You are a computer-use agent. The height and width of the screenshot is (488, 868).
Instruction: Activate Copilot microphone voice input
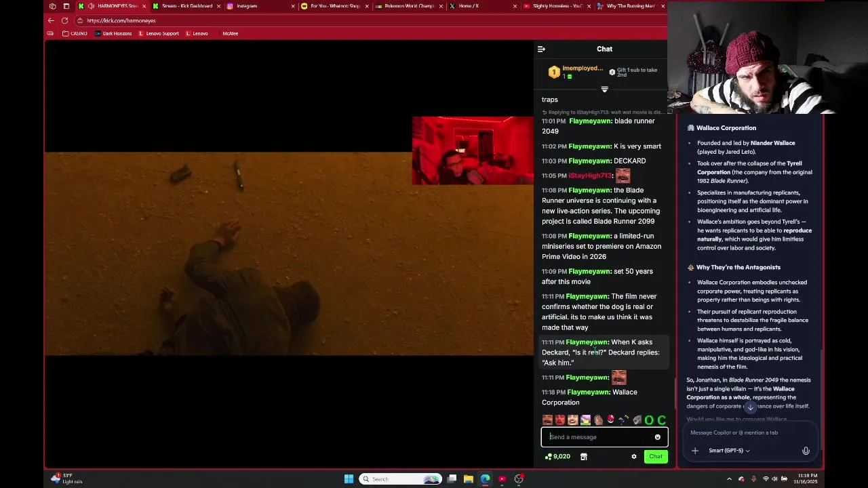tap(806, 451)
